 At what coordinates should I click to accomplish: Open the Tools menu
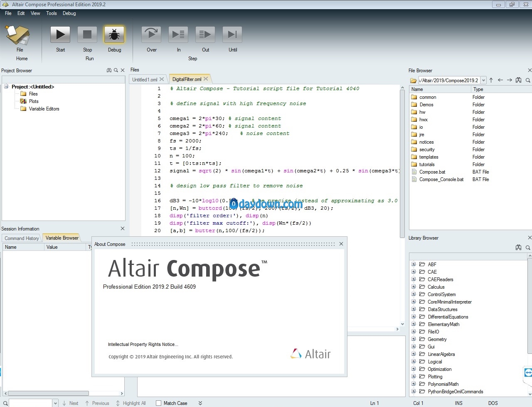coord(52,13)
